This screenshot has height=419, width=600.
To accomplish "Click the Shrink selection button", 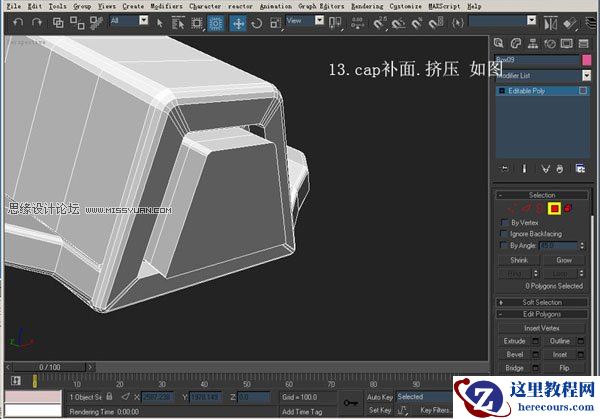I will (x=519, y=260).
